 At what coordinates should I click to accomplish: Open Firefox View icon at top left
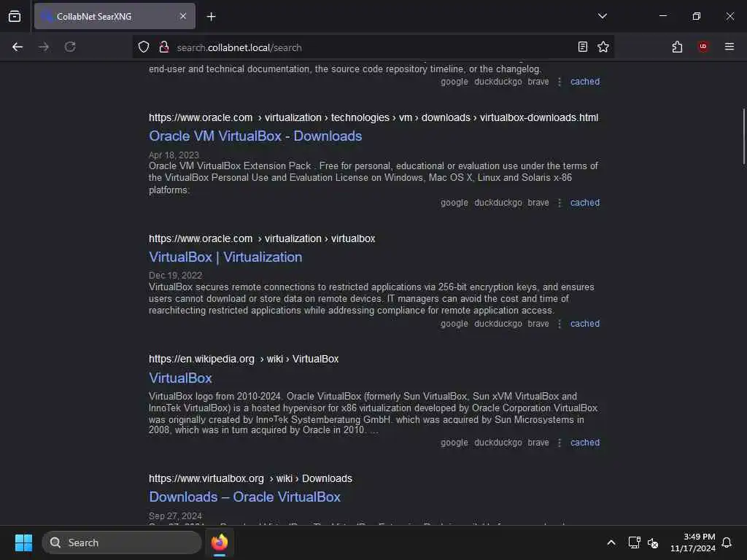pos(15,16)
